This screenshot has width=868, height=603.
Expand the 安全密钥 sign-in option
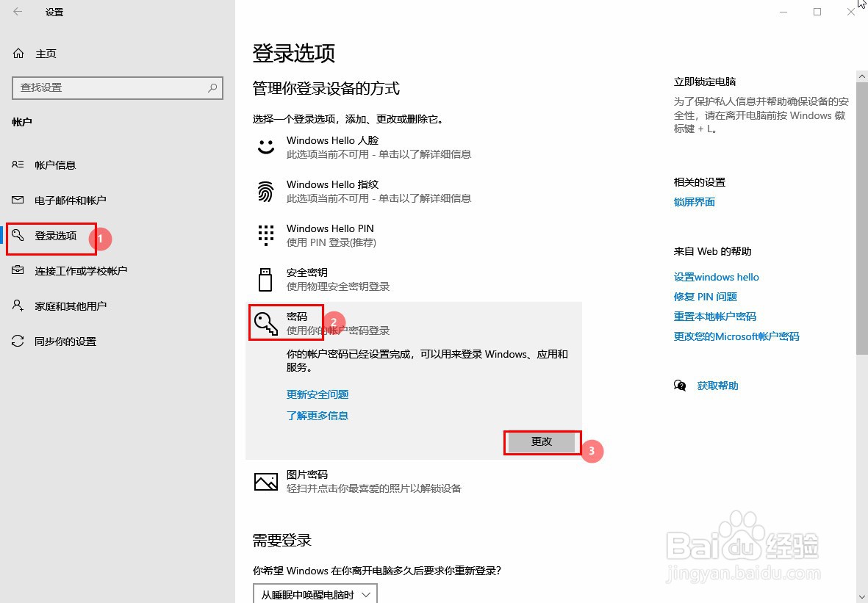[x=414, y=279]
